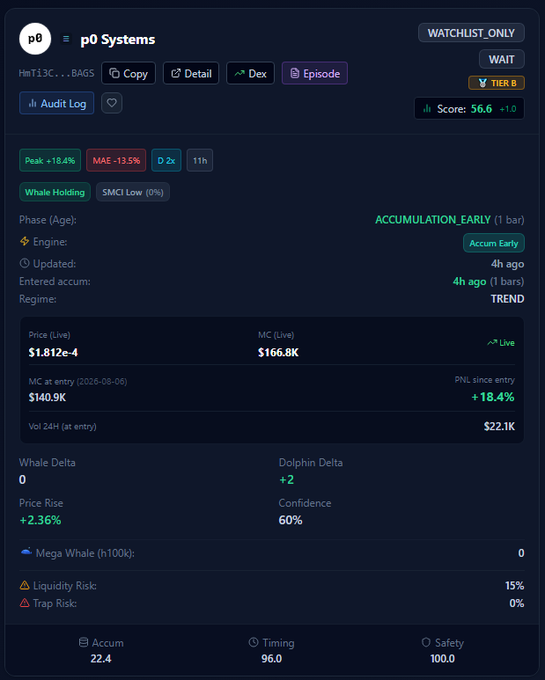The image size is (545, 680).
Task: Click the Timing clock icon
Action: click(254, 642)
